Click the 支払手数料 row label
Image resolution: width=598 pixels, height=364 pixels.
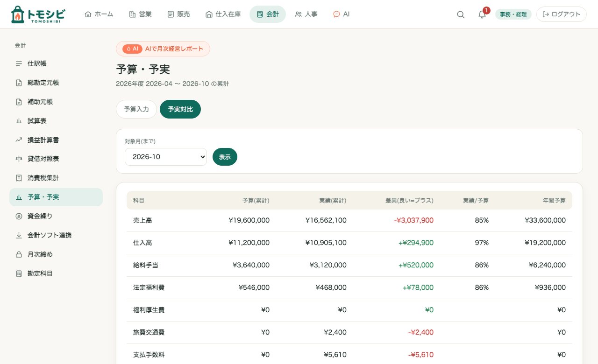(x=149, y=355)
